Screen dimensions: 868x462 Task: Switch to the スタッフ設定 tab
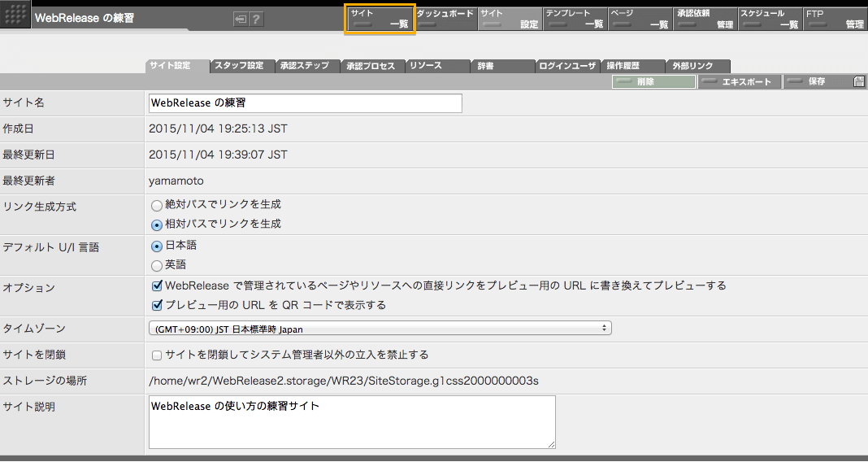242,65
